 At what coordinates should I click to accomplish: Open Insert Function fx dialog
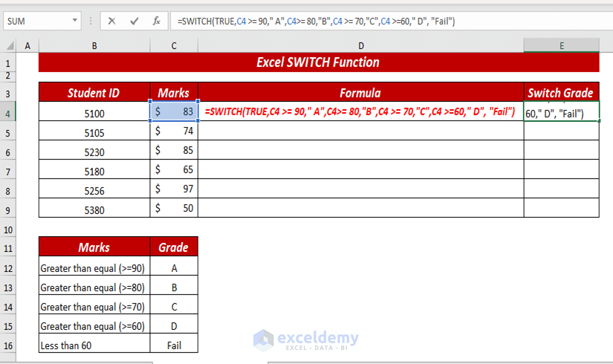tap(156, 21)
